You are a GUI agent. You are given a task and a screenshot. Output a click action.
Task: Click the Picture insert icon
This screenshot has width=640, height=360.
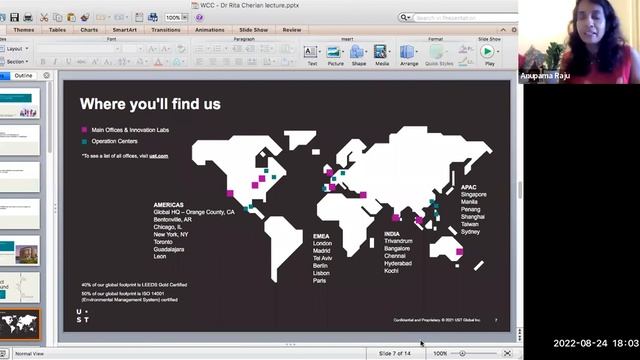point(333,52)
